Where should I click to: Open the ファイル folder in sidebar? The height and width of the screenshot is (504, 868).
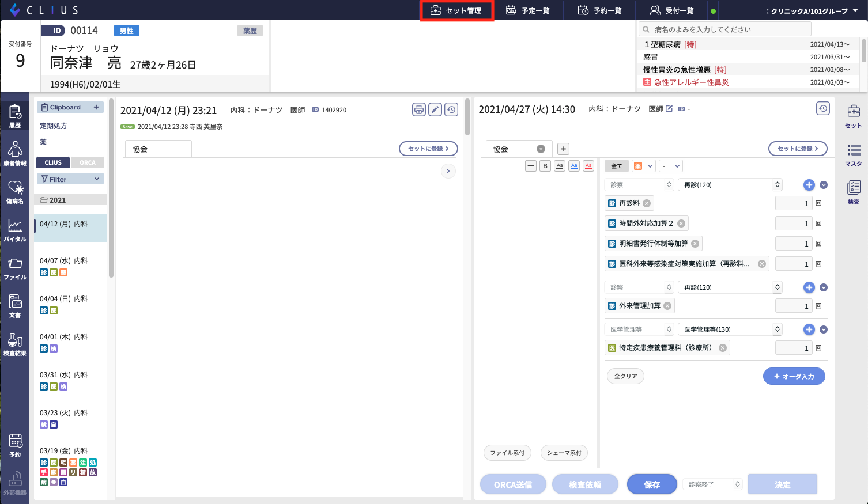coord(15,268)
